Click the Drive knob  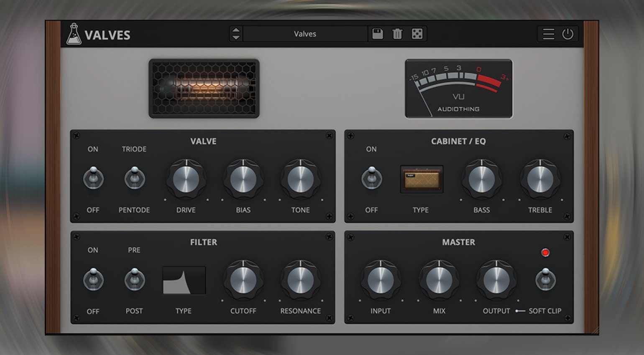click(186, 180)
